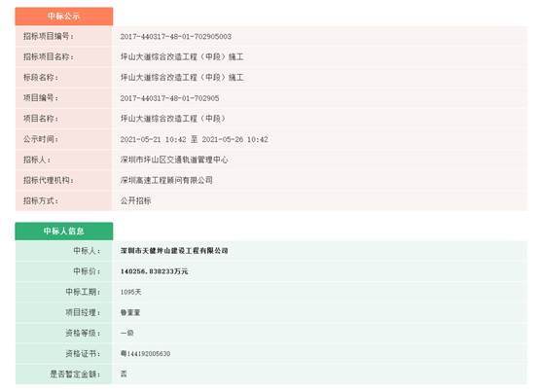
Task: Click the orange 中标公示 header tab
Action: pos(64,17)
